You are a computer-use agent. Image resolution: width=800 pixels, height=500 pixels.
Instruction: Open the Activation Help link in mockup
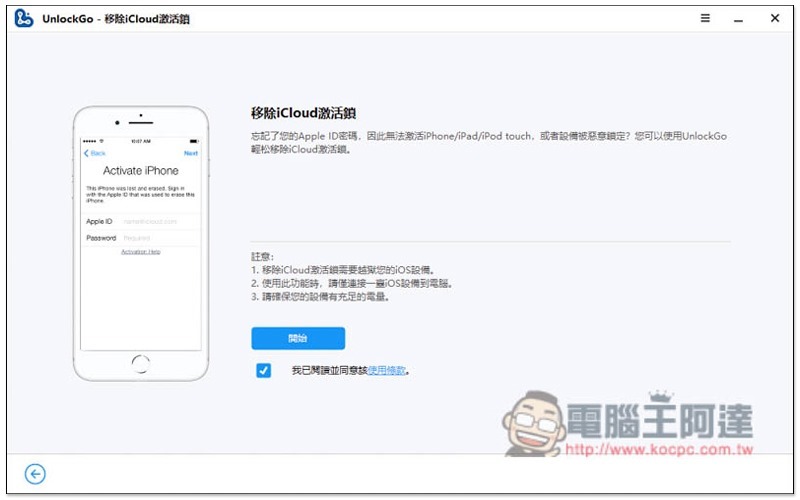point(140,252)
